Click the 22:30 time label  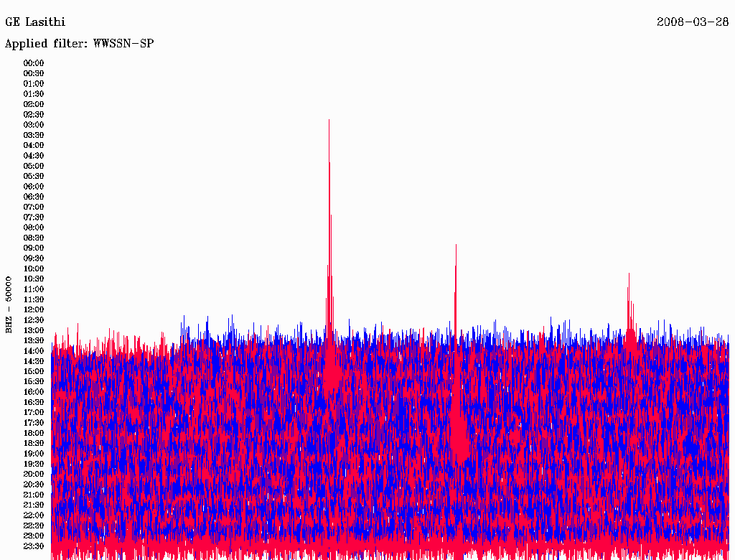[34, 526]
